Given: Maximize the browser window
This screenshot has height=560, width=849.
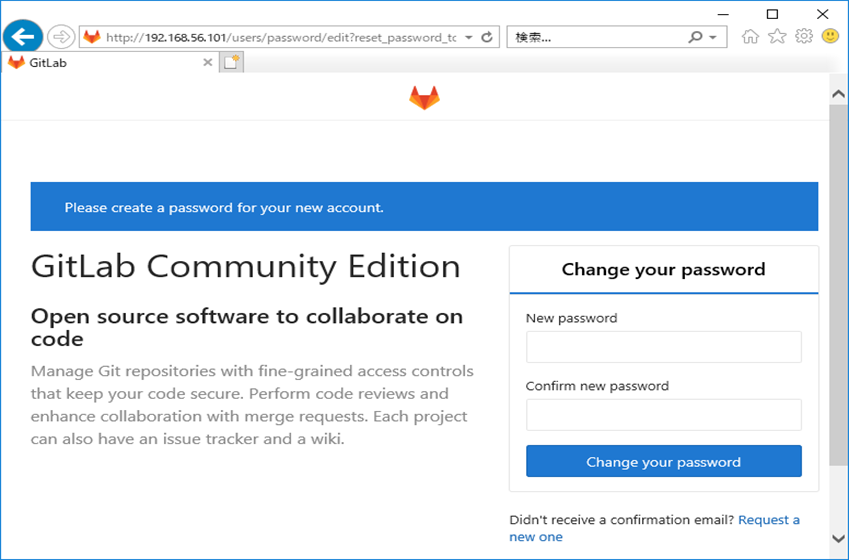Looking at the screenshot, I should tap(773, 14).
